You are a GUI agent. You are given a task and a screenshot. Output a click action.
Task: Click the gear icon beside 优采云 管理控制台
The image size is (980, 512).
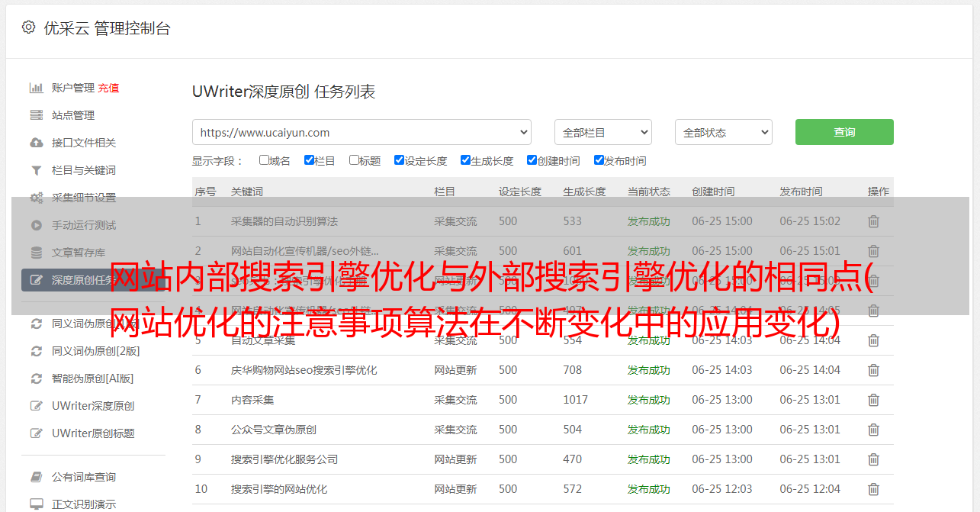point(28,27)
